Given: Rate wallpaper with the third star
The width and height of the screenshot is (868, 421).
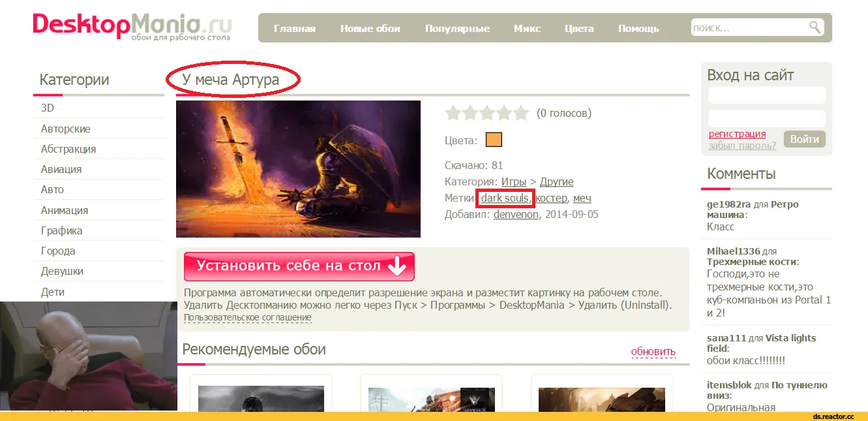Looking at the screenshot, I should pyautogui.click(x=487, y=114).
